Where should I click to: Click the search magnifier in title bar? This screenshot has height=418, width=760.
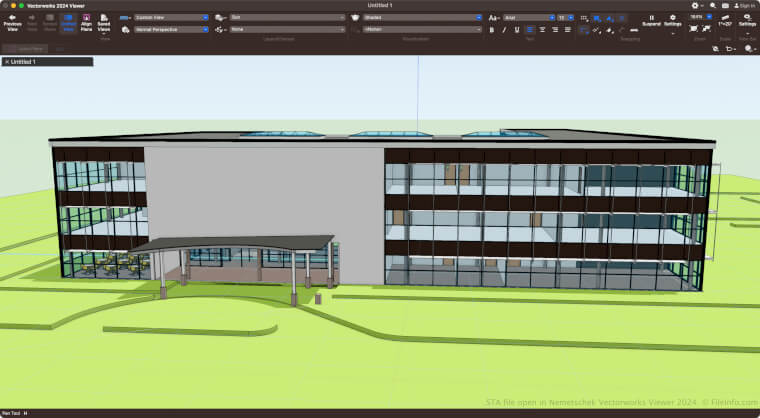[711, 5]
